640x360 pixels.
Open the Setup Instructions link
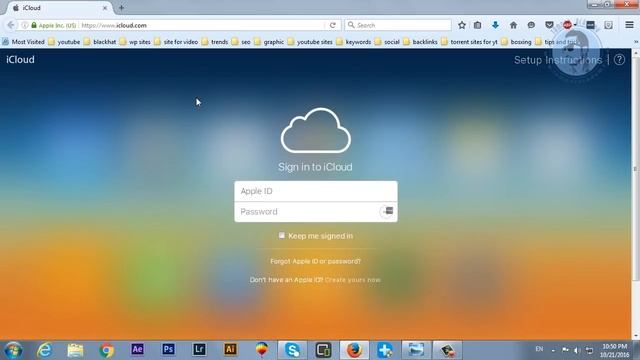[x=558, y=60]
